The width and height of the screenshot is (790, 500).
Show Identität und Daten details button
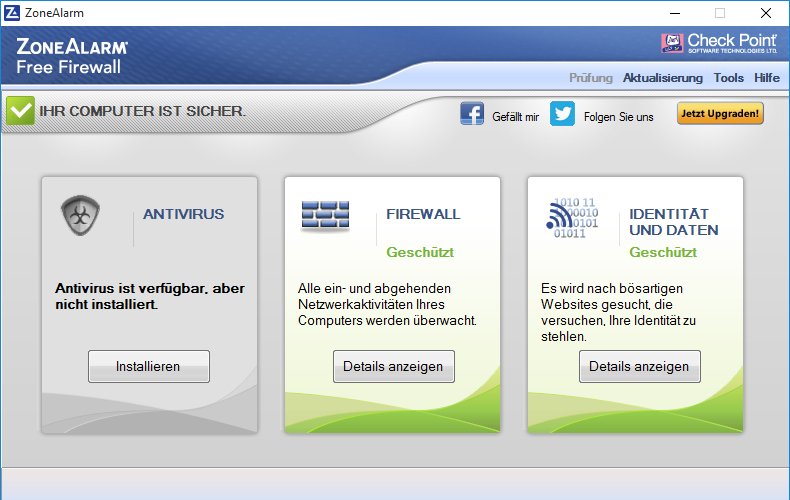tap(639, 366)
